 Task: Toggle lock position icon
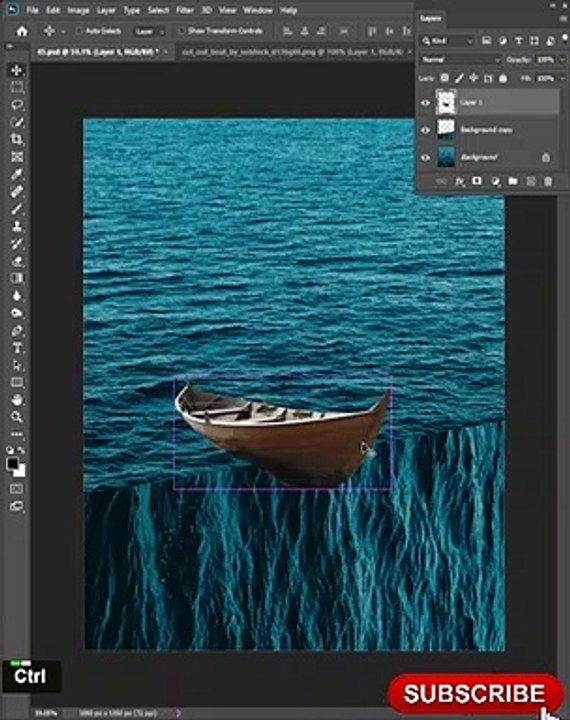point(473,79)
